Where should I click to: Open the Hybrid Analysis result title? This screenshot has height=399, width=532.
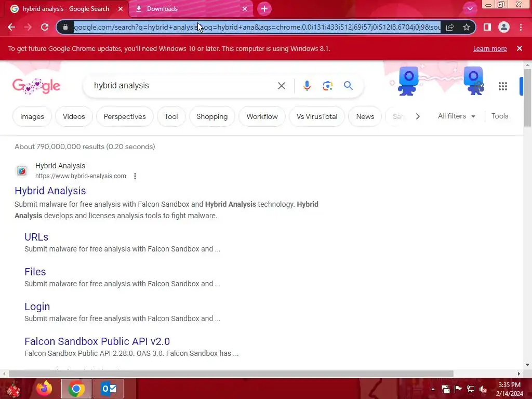click(x=50, y=191)
